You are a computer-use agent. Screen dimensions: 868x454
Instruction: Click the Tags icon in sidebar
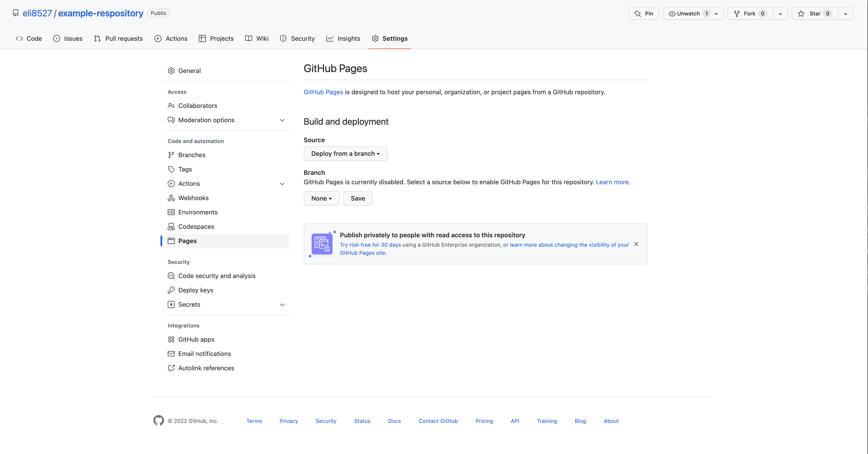(171, 169)
